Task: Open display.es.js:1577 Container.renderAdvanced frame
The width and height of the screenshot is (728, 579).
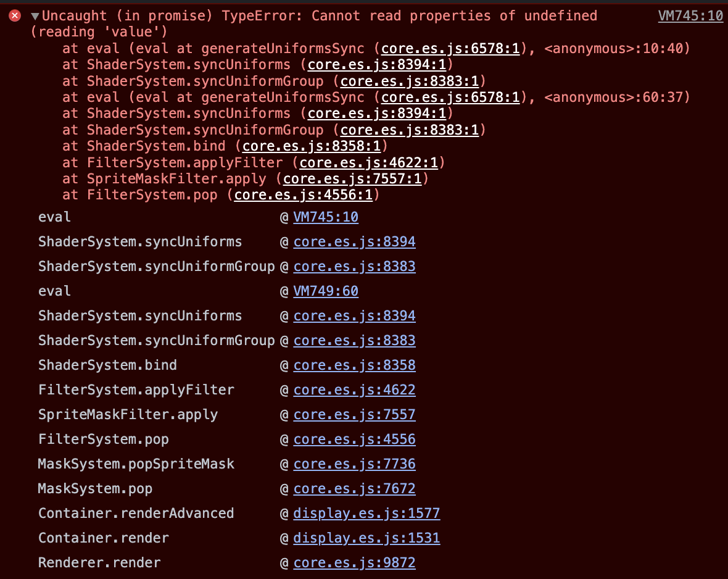Action: coord(367,513)
